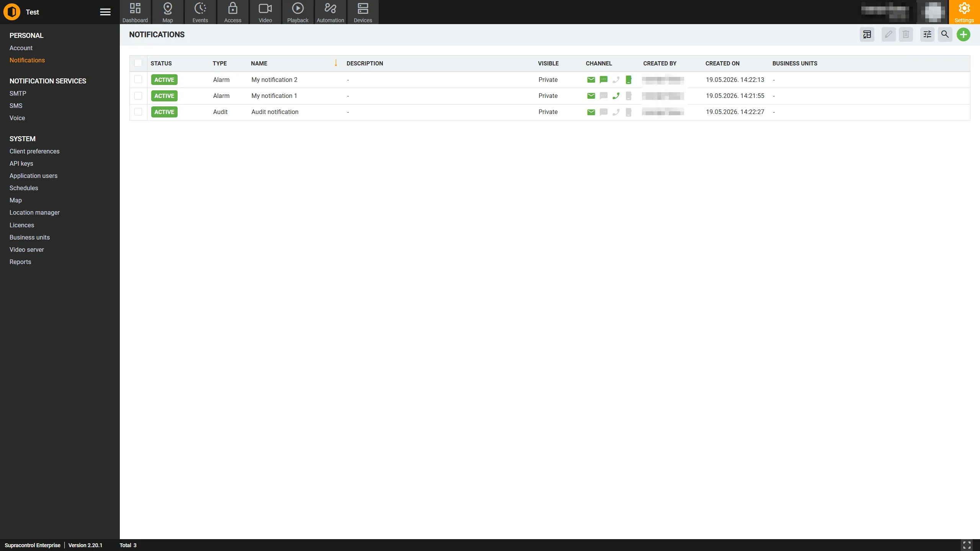Expand the hamburger menu beside Test

[105, 12]
